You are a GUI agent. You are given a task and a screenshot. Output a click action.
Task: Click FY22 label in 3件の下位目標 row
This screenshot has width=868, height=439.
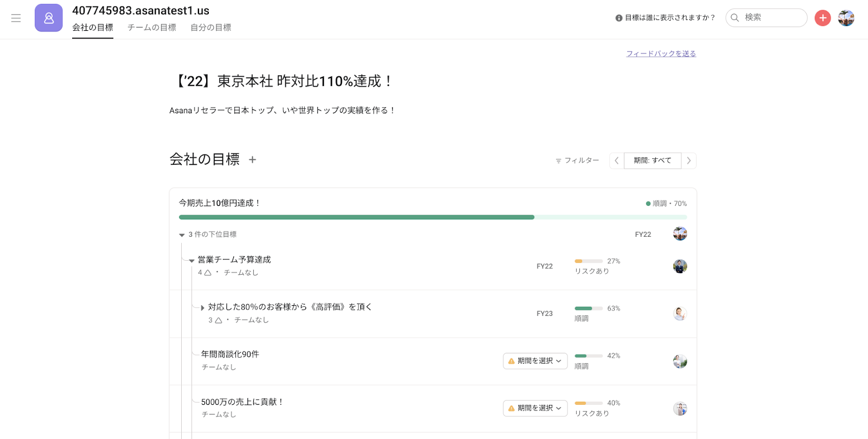click(x=643, y=235)
